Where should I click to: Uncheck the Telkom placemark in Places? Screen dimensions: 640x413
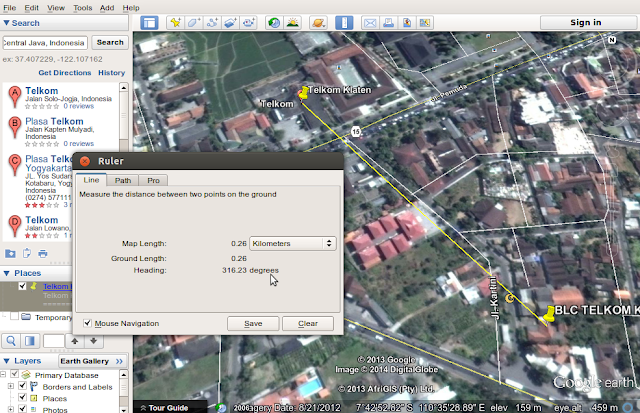[22, 286]
